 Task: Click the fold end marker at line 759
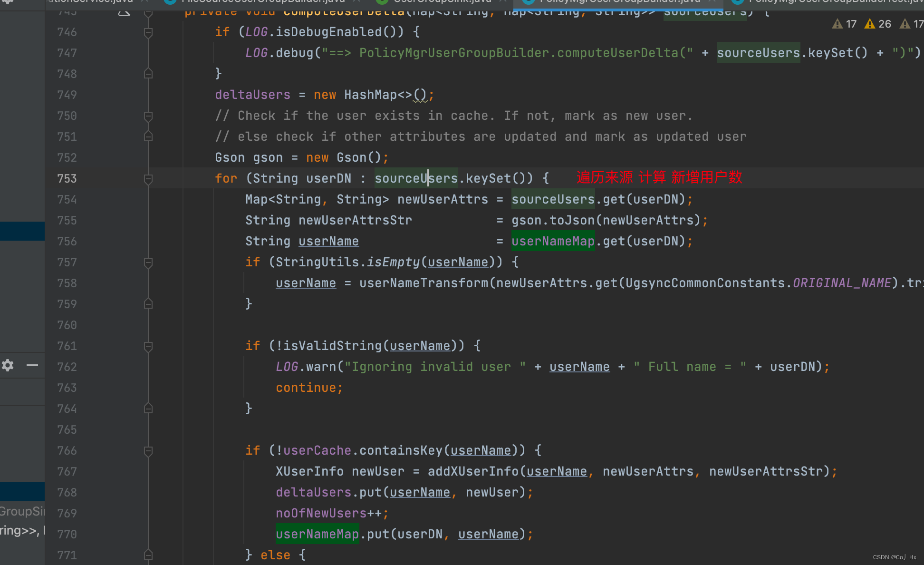(148, 304)
